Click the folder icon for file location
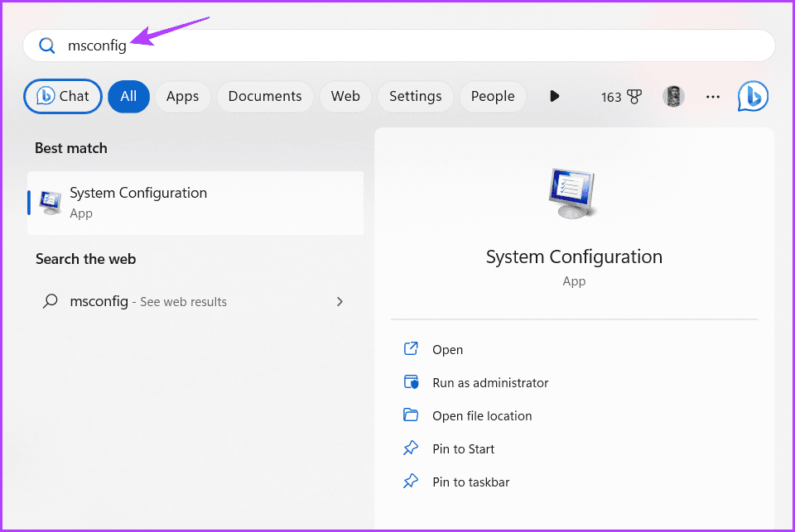This screenshot has height=532, width=795. click(411, 415)
